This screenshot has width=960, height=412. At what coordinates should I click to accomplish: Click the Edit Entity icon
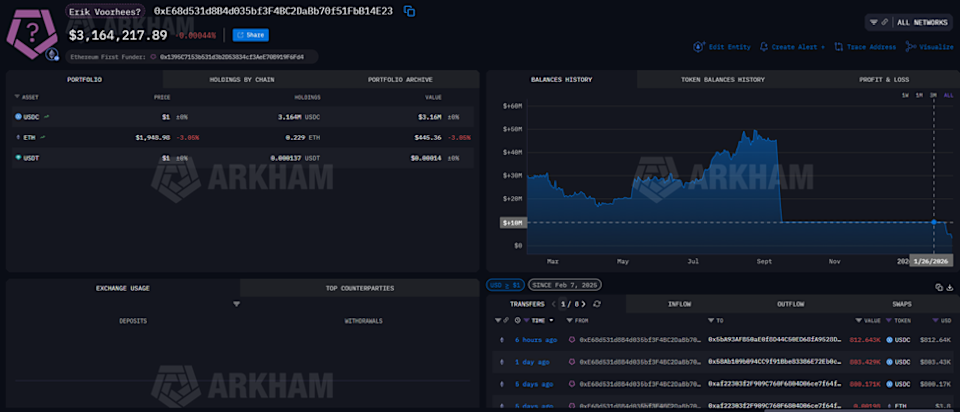pos(699,47)
